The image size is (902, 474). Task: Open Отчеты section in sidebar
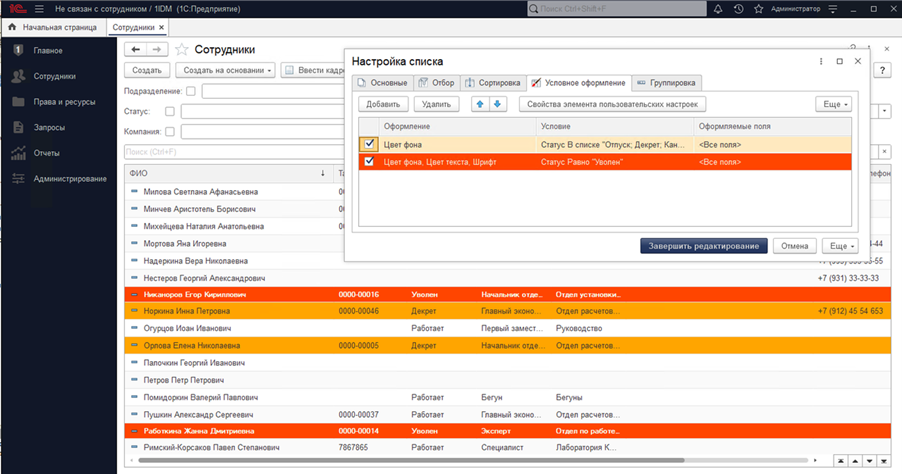click(48, 153)
